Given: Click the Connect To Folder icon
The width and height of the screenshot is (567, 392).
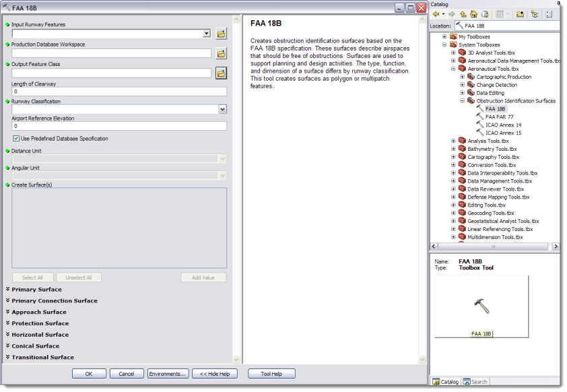Looking at the screenshot, I should point(520,14).
